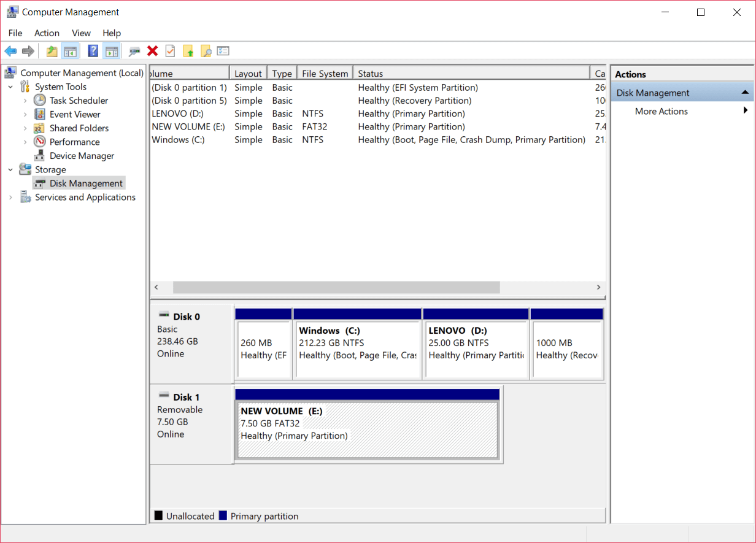Open the File menu

[x=15, y=33]
